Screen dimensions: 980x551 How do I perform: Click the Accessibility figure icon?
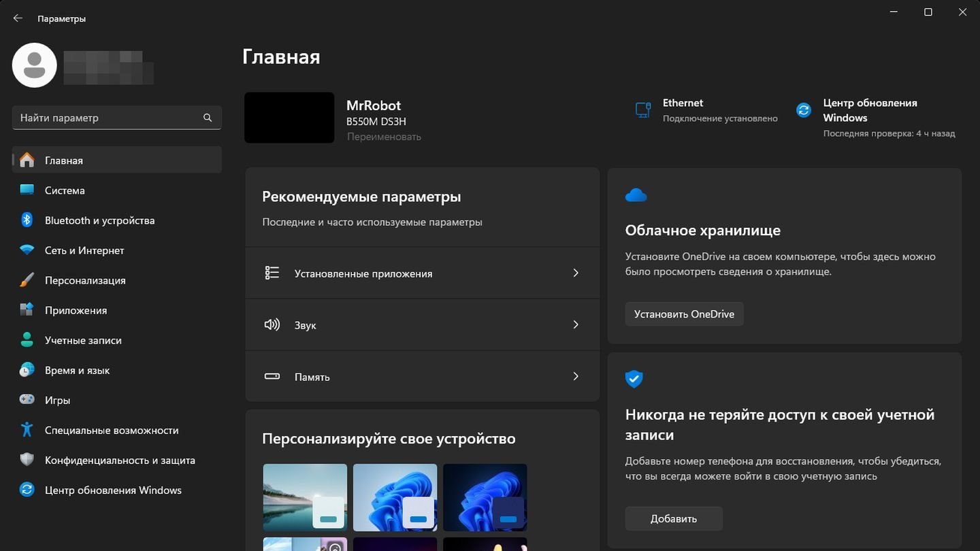tap(27, 430)
